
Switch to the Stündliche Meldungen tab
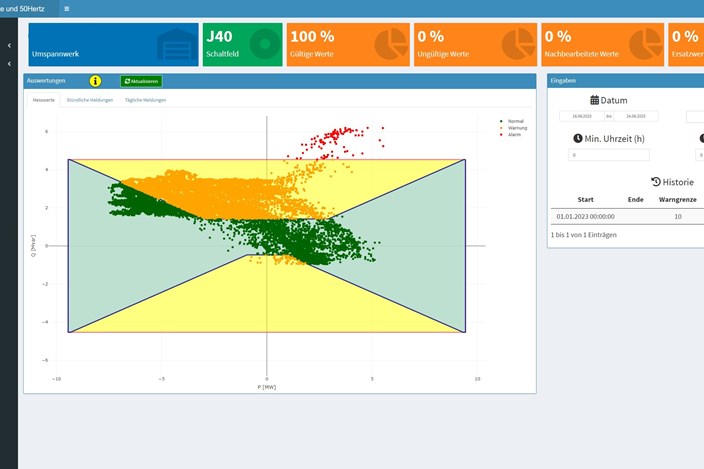[89, 100]
